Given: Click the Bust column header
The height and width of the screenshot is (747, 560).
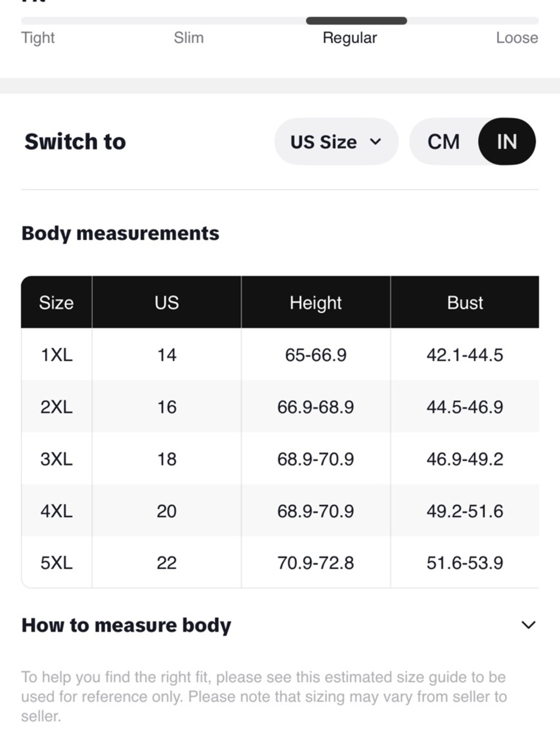Looking at the screenshot, I should pyautogui.click(x=465, y=303).
